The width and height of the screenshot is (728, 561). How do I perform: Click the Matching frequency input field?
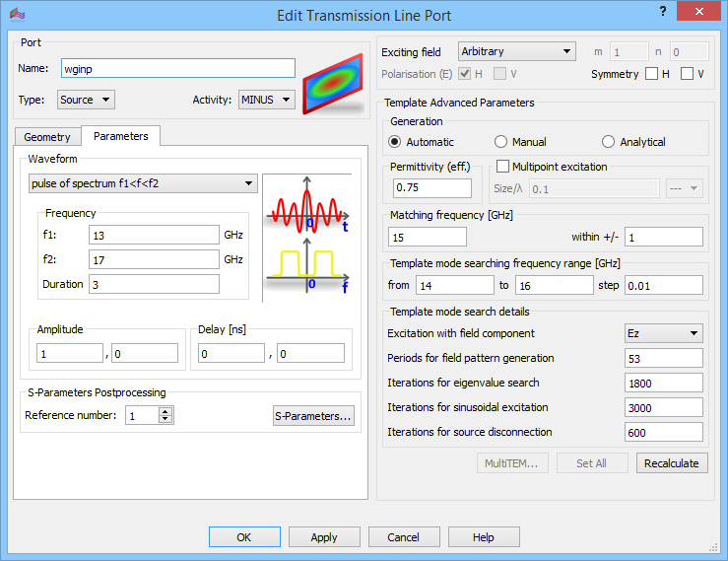click(428, 237)
